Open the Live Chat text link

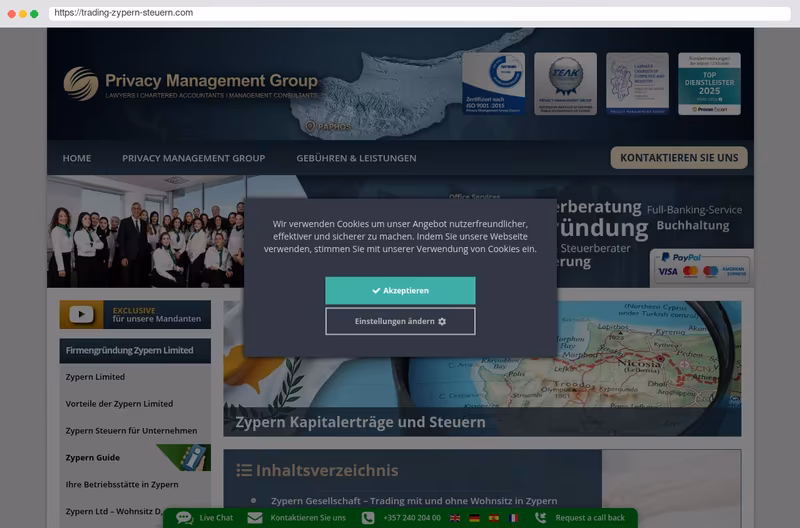[216, 518]
